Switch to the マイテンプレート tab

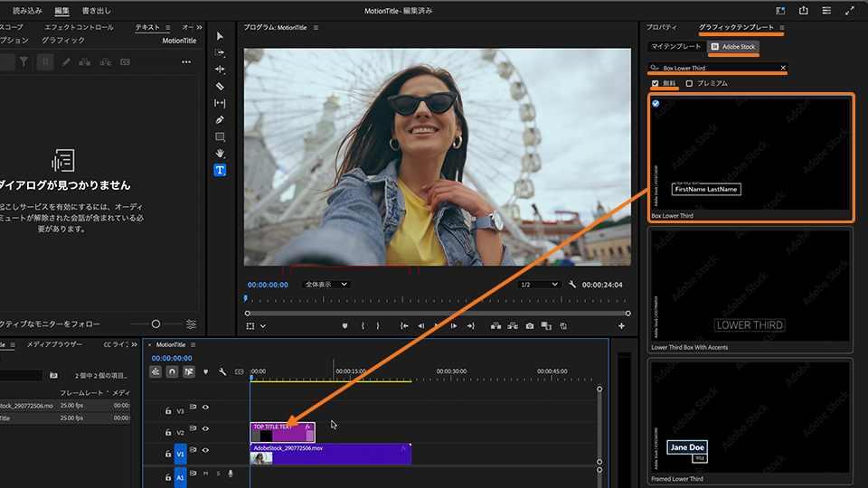tap(676, 46)
